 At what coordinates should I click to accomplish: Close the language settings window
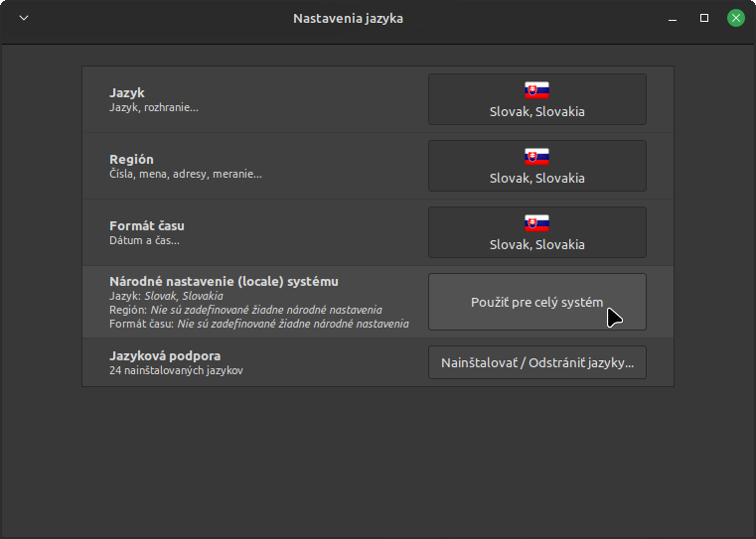(x=735, y=18)
